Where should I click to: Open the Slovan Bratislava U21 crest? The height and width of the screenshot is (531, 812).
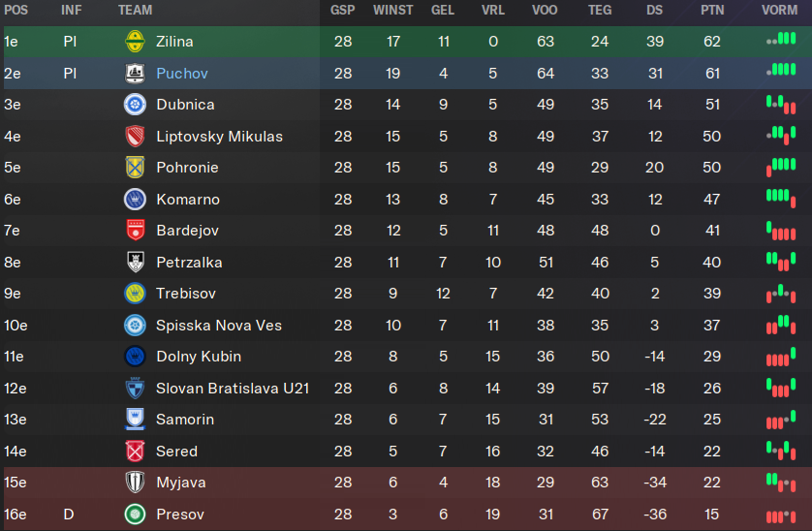(135, 388)
